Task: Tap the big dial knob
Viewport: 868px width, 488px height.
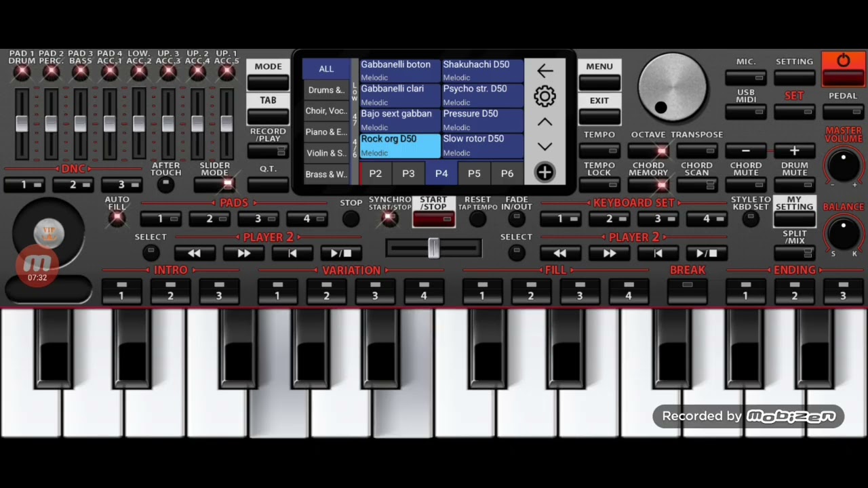Action: pos(673,87)
